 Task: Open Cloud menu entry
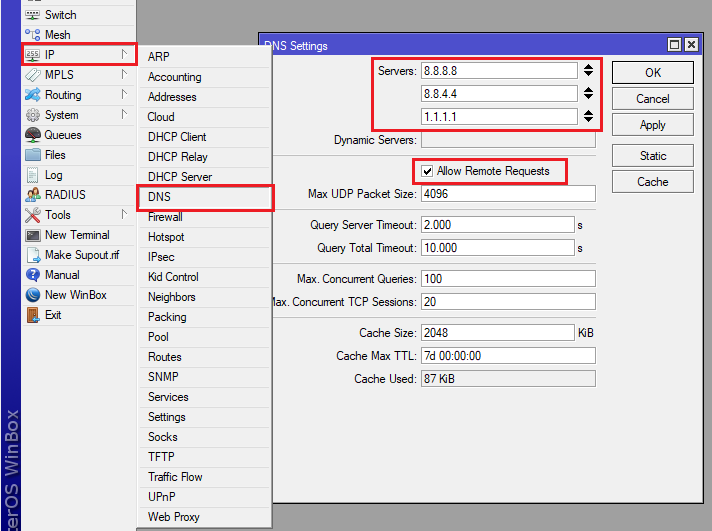204,117
